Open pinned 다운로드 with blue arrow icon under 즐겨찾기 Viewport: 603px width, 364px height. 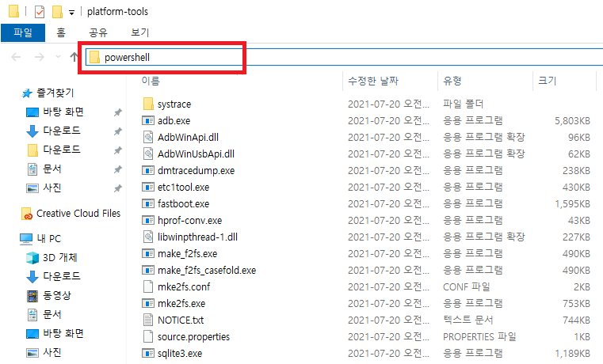(x=62, y=131)
